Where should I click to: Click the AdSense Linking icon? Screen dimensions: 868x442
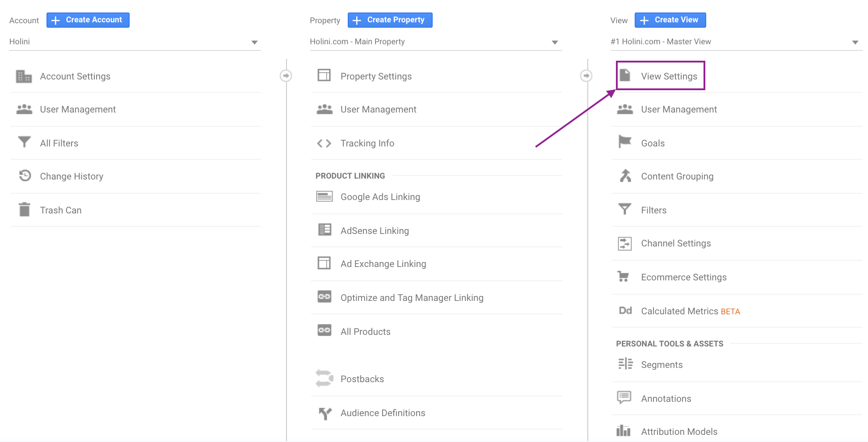pyautogui.click(x=324, y=229)
